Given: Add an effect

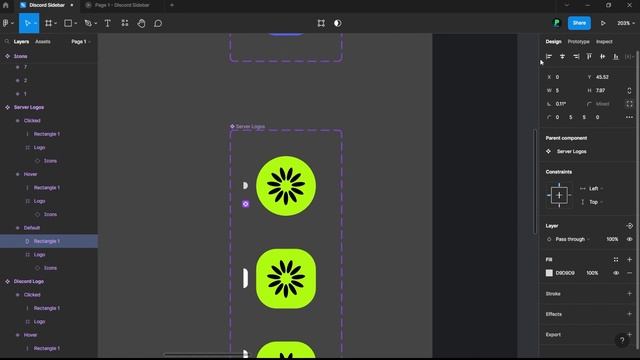Looking at the screenshot, I should 629,314.
